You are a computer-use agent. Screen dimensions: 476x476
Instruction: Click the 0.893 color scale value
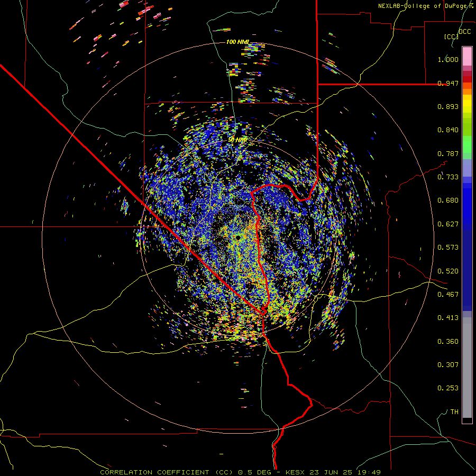coord(448,106)
